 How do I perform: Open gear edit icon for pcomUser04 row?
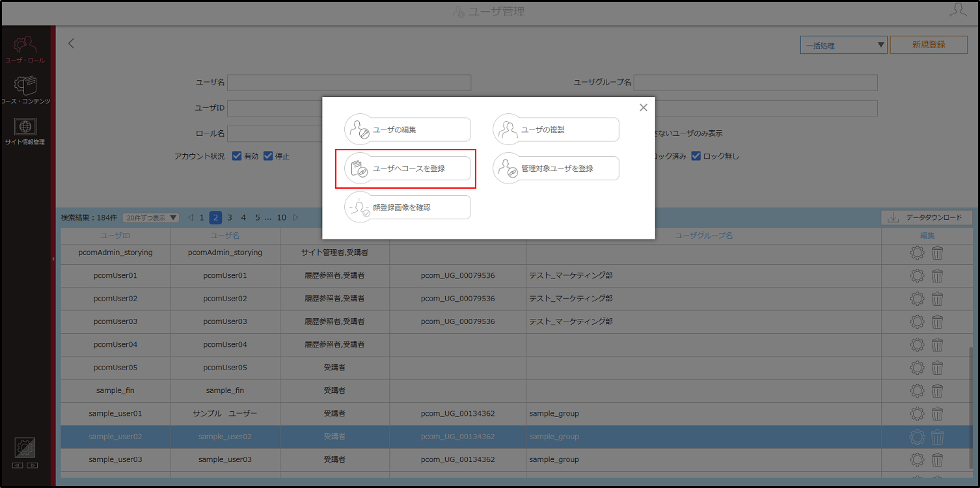click(x=918, y=345)
